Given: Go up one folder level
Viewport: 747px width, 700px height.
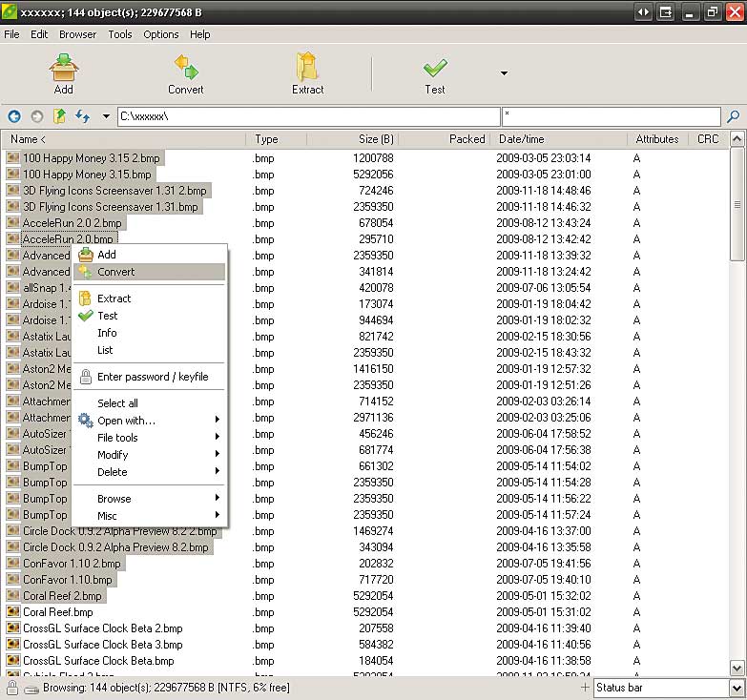Looking at the screenshot, I should 59,115.
